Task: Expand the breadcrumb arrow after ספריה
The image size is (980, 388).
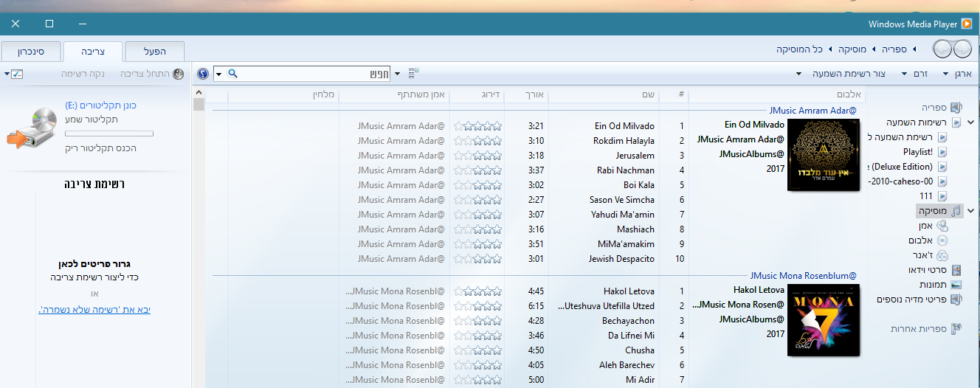Action: click(x=874, y=49)
